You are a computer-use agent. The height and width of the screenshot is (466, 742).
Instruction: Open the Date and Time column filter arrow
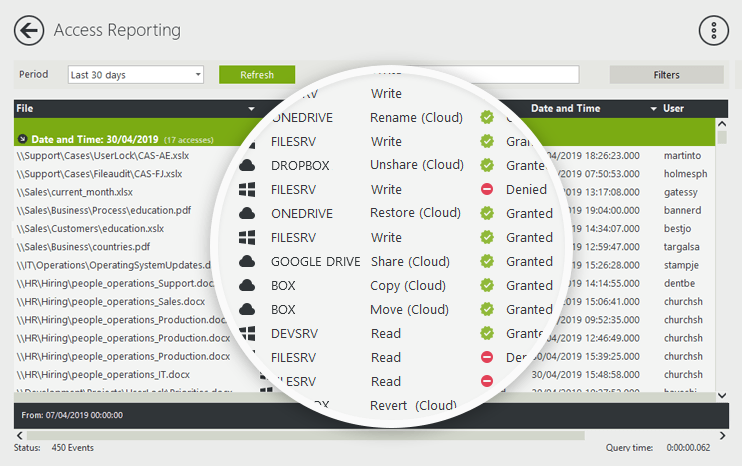(x=653, y=108)
